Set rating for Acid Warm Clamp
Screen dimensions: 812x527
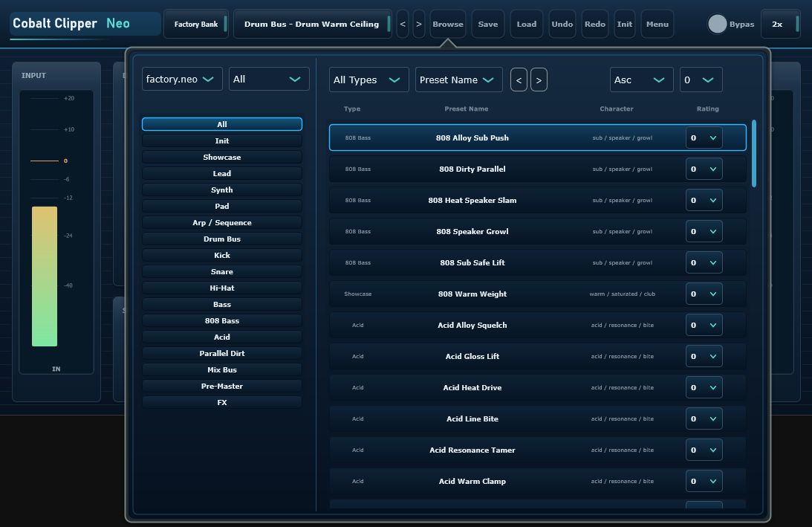pyautogui.click(x=704, y=482)
